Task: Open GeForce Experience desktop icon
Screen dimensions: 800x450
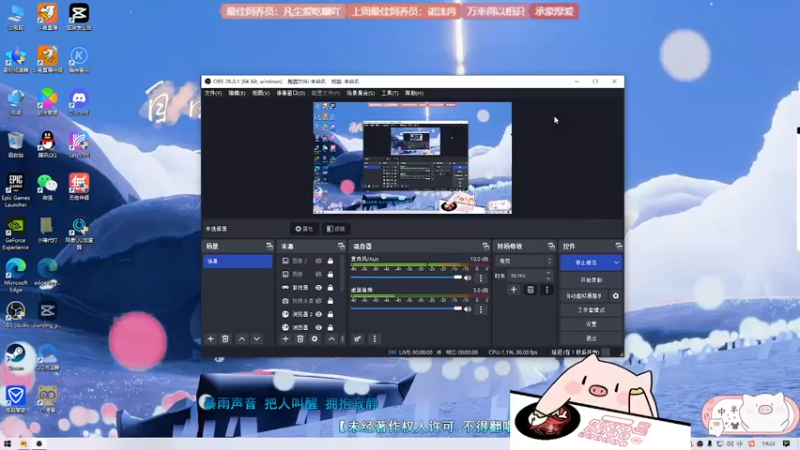Action: (x=15, y=234)
